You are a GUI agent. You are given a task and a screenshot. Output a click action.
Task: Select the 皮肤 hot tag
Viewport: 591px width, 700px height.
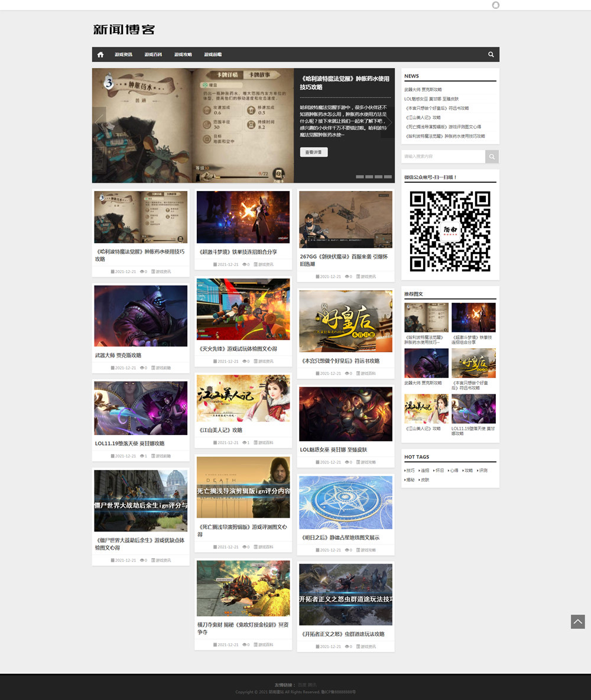(x=425, y=480)
